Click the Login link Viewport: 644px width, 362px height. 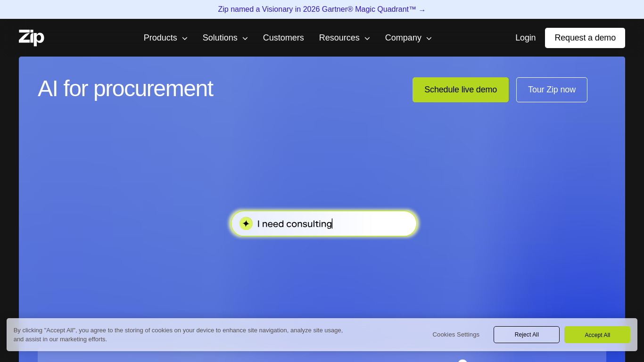click(525, 38)
